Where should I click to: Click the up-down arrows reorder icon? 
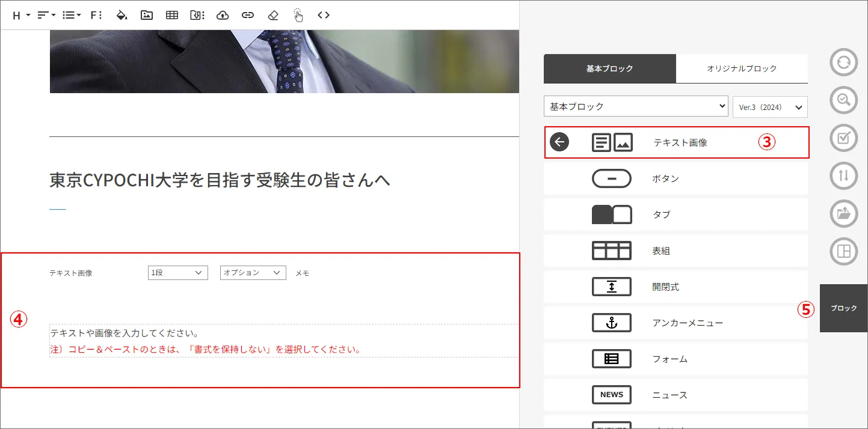[843, 175]
